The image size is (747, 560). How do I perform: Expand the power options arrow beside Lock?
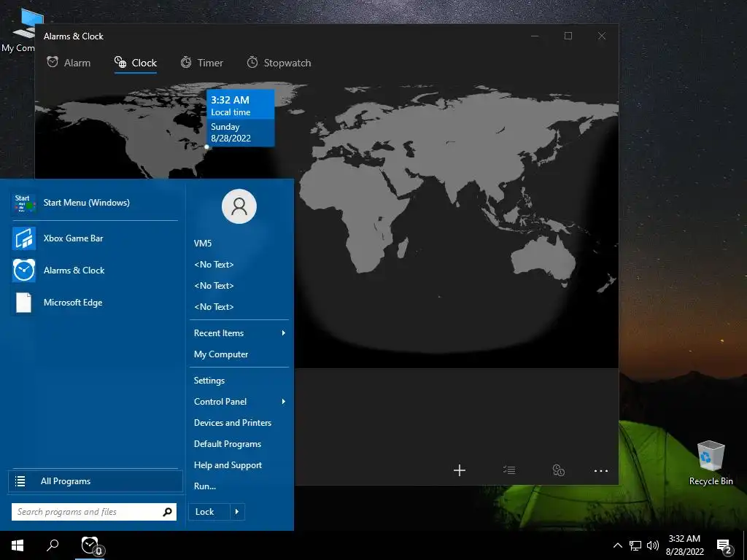237,512
